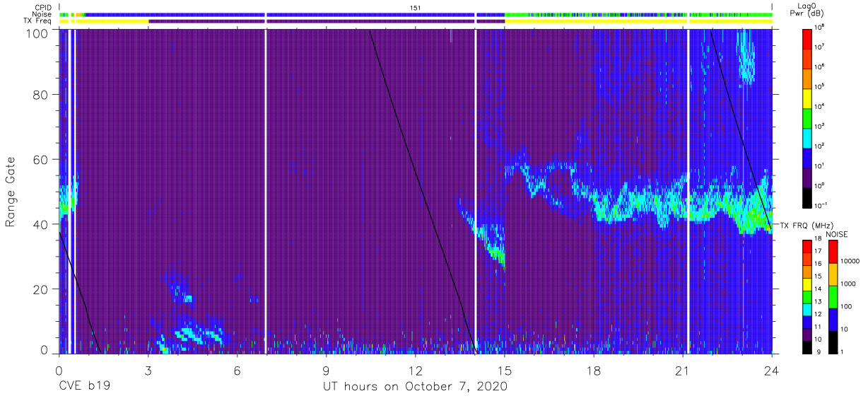Pick the blue segment of NOISE colorbar
This screenshot has width=868, height=401.
click(832, 319)
